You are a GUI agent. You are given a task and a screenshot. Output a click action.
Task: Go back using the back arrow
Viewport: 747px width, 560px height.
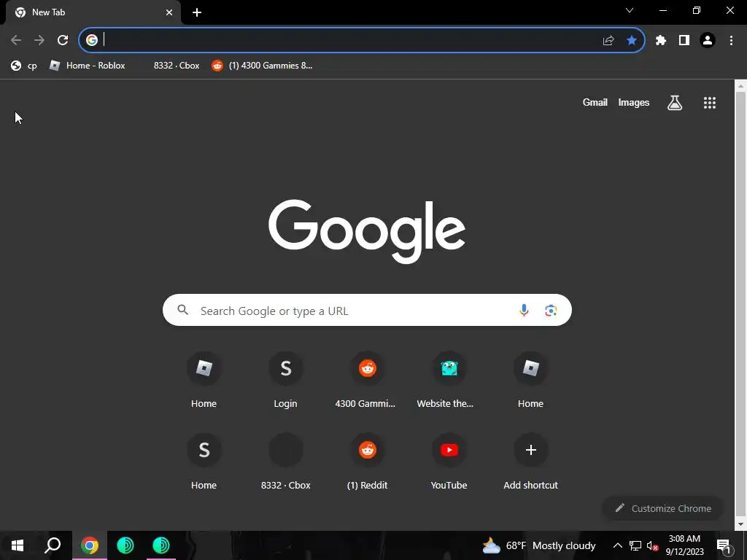[16, 41]
